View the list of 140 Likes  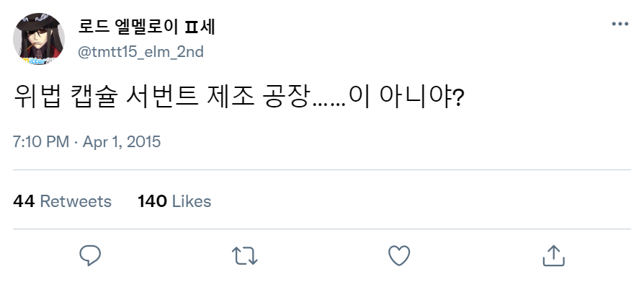coord(174,201)
